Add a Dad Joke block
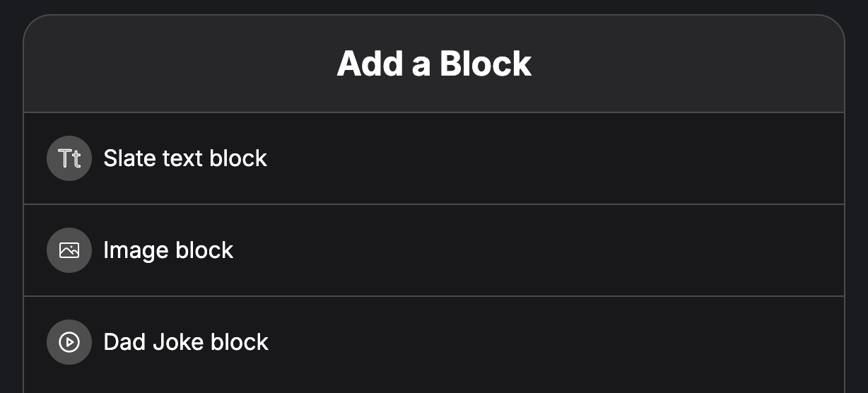The height and width of the screenshot is (393, 868). [x=434, y=345]
